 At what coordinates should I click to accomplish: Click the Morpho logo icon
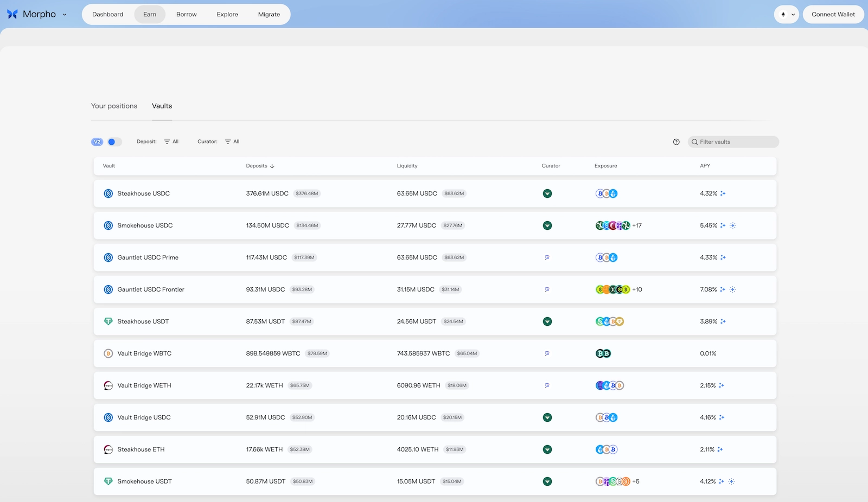click(12, 14)
